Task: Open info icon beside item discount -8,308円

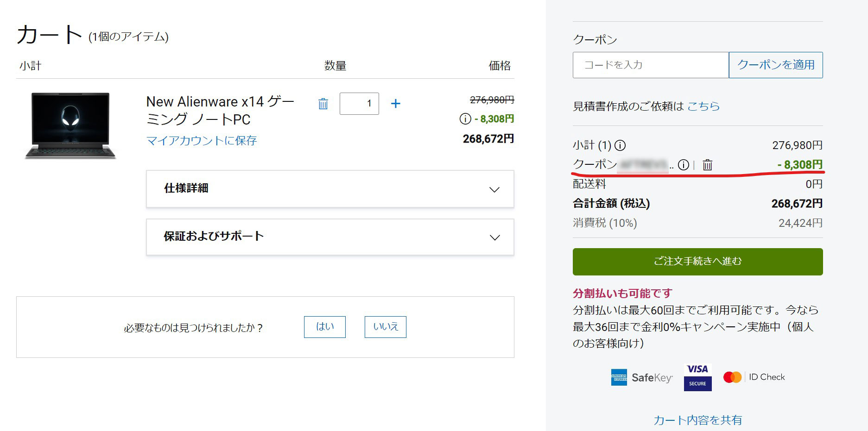Action: [465, 119]
